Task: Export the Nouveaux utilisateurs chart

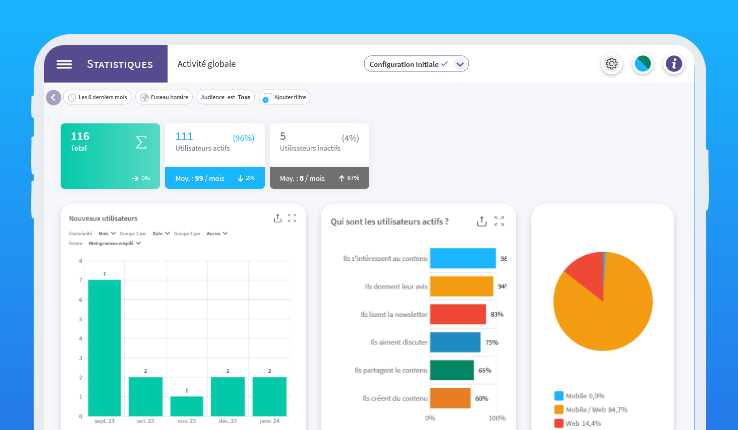Action: 278,218
